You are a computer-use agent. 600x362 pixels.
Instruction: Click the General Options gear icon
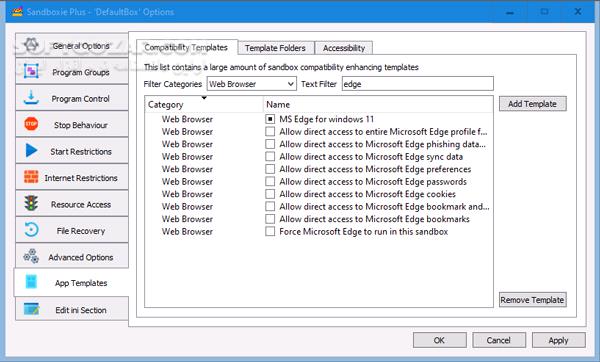[x=31, y=46]
